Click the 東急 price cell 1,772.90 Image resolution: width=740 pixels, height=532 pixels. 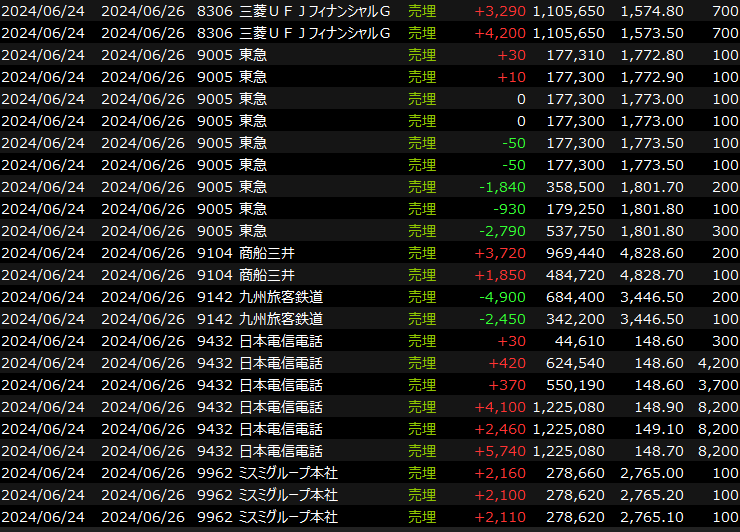[652, 77]
